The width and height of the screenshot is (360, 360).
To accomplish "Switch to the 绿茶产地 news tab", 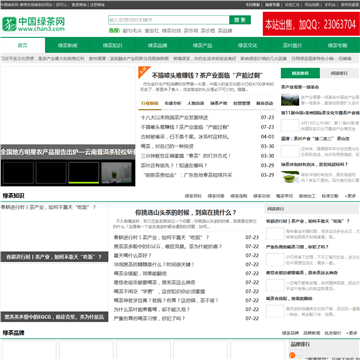I will click(219, 103).
